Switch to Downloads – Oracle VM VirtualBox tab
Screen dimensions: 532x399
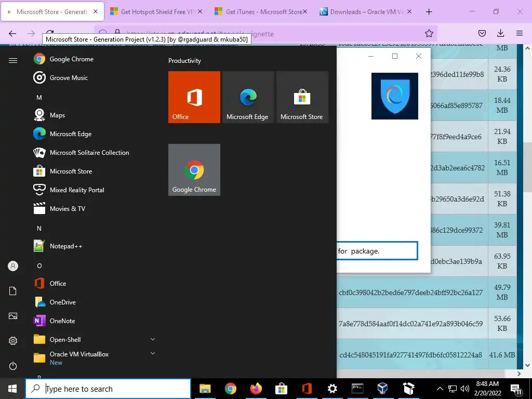pyautogui.click(x=365, y=12)
